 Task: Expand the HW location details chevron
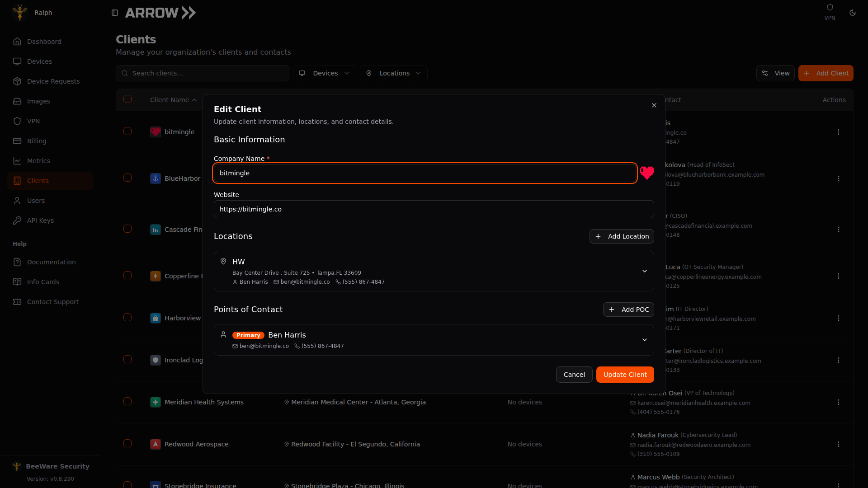pyautogui.click(x=644, y=271)
